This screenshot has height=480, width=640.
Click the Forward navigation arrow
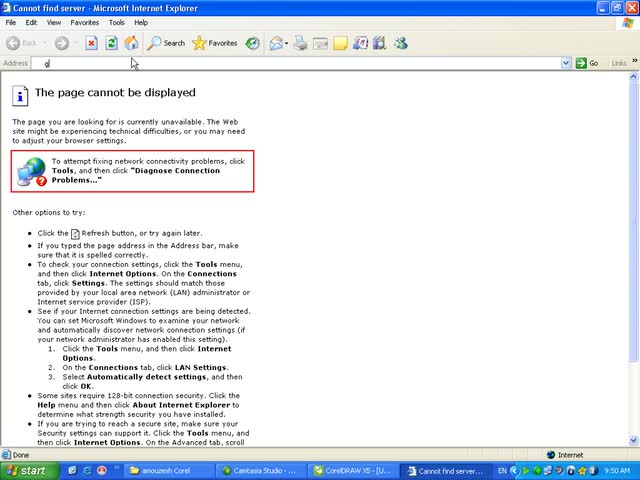[62, 43]
